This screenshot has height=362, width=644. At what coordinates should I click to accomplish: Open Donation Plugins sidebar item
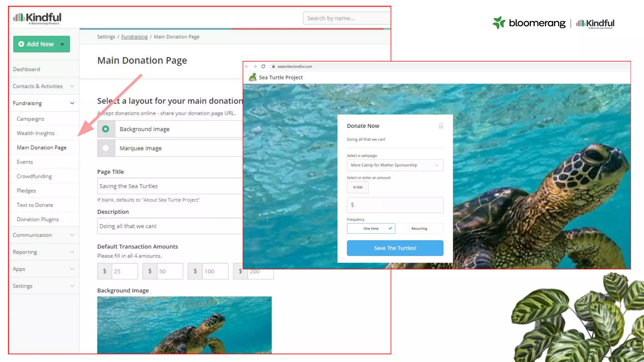coord(38,219)
